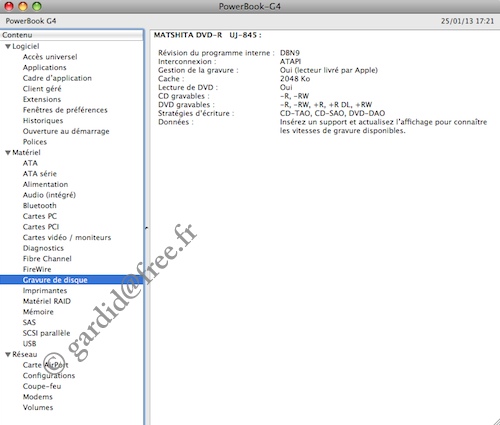Choose the Client géré entry
Viewport: 500px width, 425px height.
[42, 89]
